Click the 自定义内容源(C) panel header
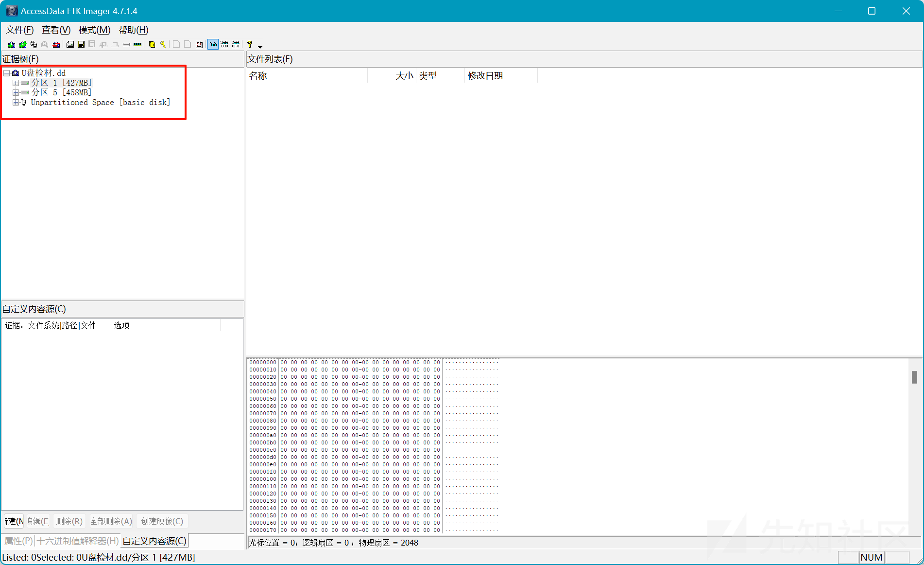 pos(122,309)
